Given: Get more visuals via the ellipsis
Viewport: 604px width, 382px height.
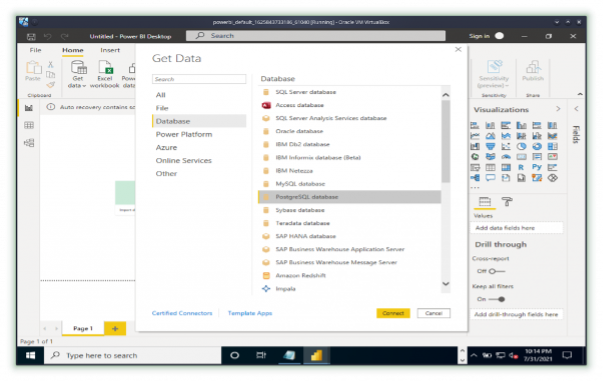Looking at the screenshot, I should tap(475, 188).
